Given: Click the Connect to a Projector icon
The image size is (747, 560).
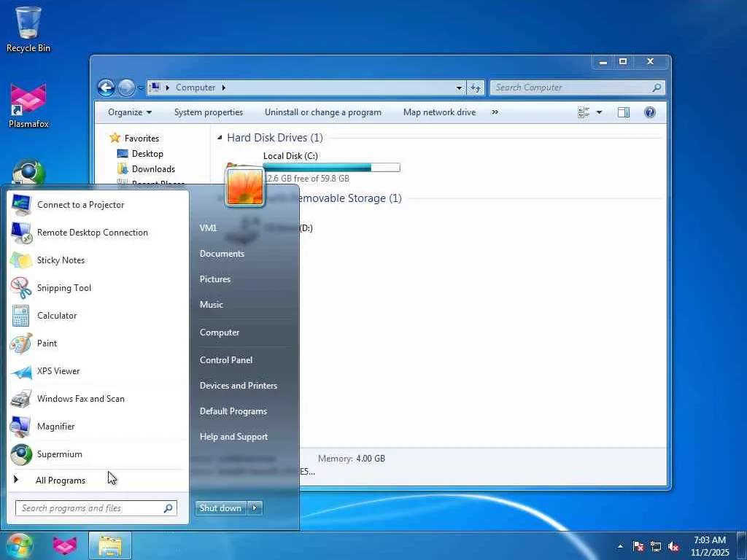Looking at the screenshot, I should 21,205.
